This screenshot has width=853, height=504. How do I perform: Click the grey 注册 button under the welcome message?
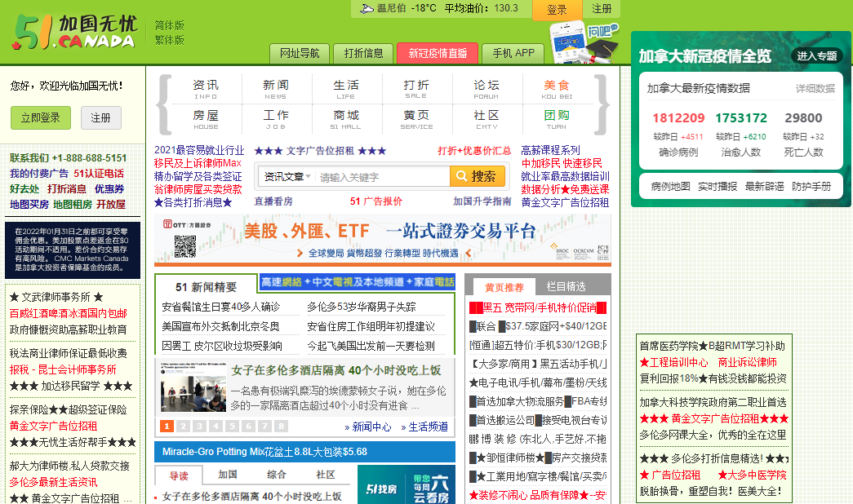click(x=100, y=117)
